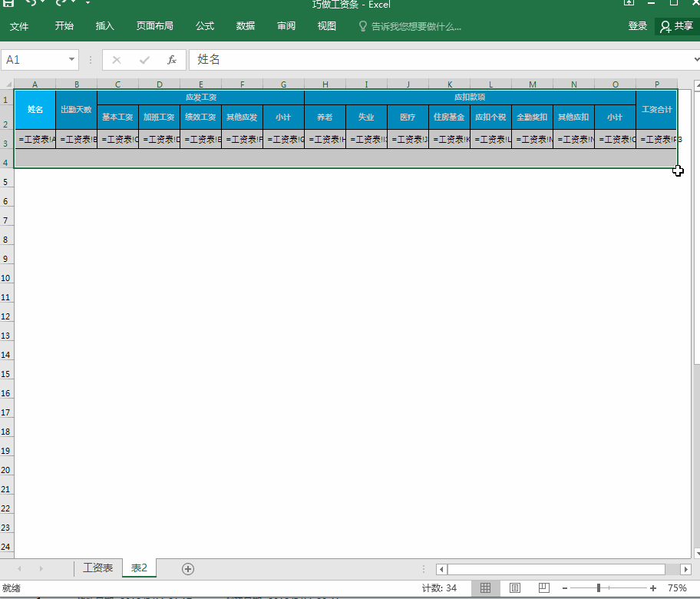Click the next sheet navigation arrow

tap(41, 568)
